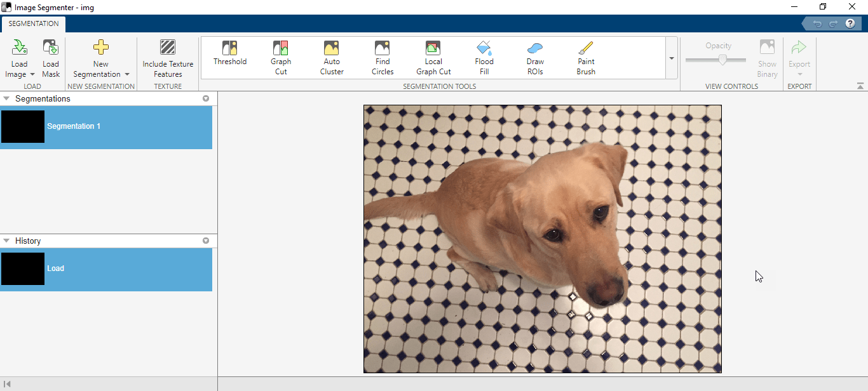The height and width of the screenshot is (391, 868).
Task: Toggle Include Texture Features
Action: 168,57
